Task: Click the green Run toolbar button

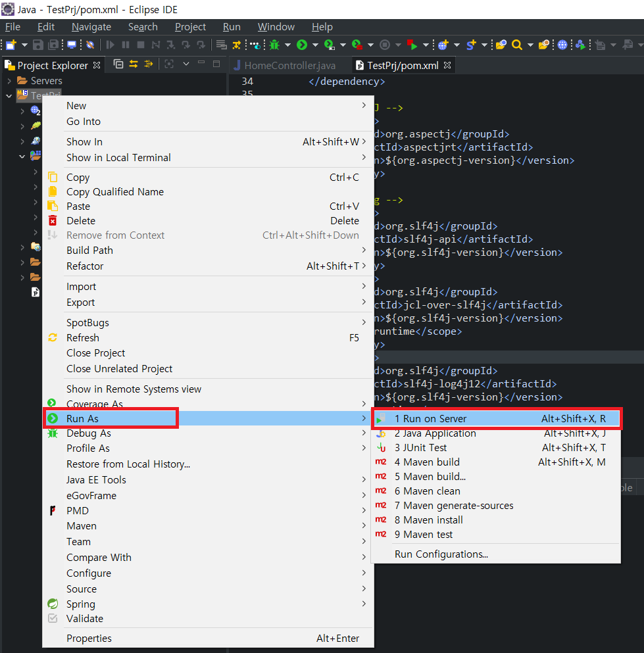Action: pos(302,45)
